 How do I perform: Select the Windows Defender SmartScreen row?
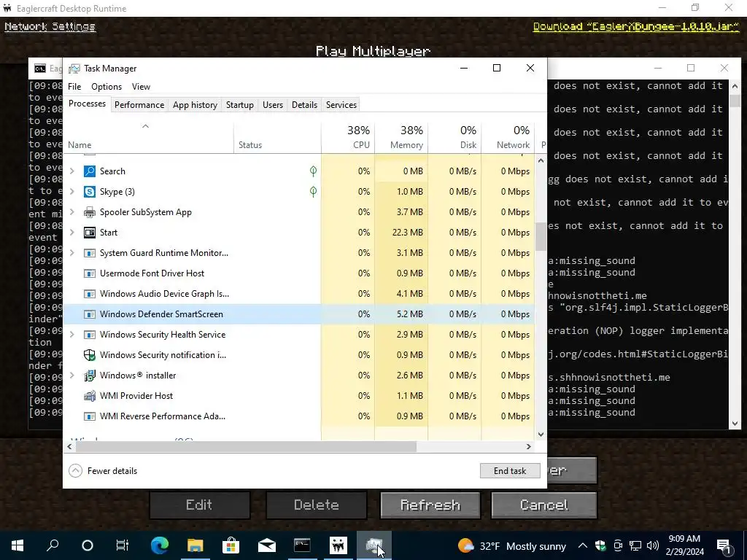coord(298,314)
